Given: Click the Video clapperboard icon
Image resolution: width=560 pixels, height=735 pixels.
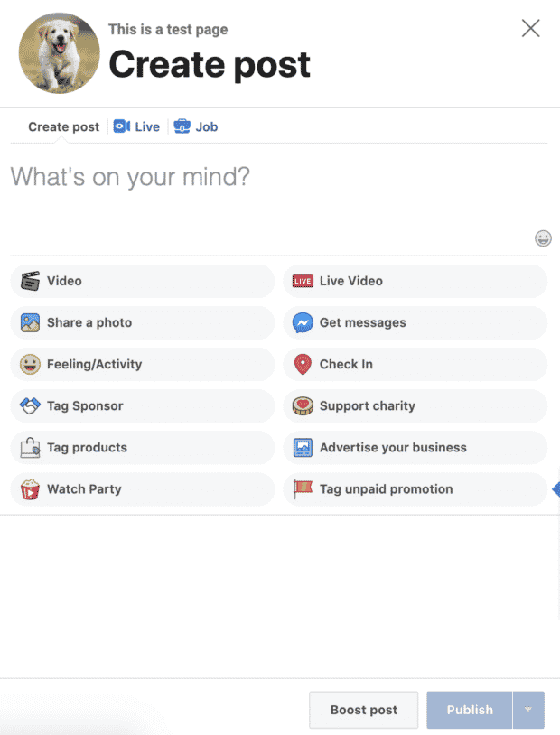Looking at the screenshot, I should coord(30,281).
